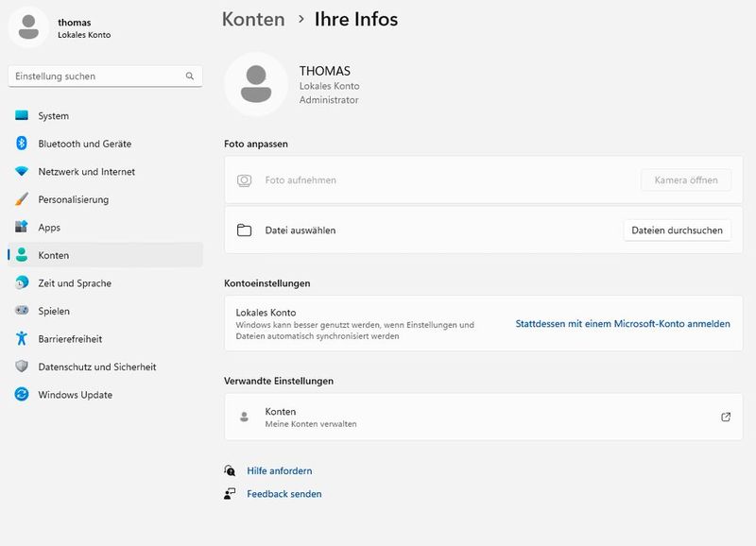Navigate back via the Konten breadcrumb

pyautogui.click(x=252, y=19)
